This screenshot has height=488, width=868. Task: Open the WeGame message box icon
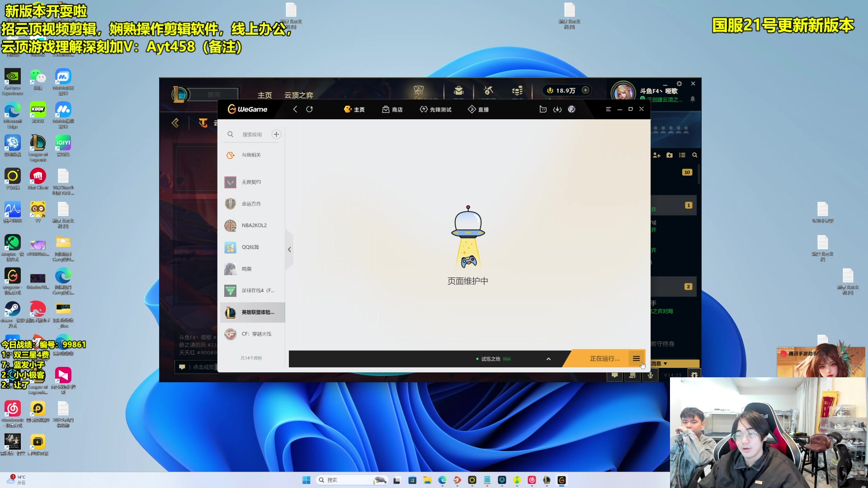[x=543, y=109]
